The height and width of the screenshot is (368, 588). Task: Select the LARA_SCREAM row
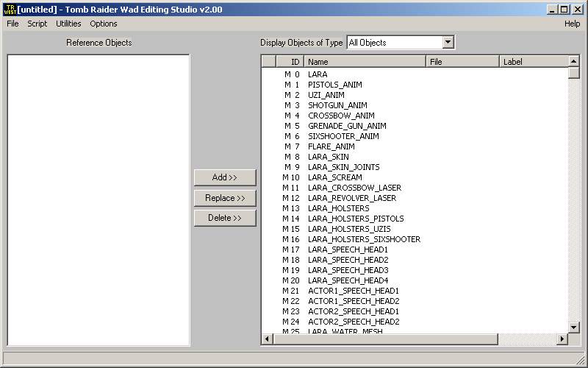point(415,177)
